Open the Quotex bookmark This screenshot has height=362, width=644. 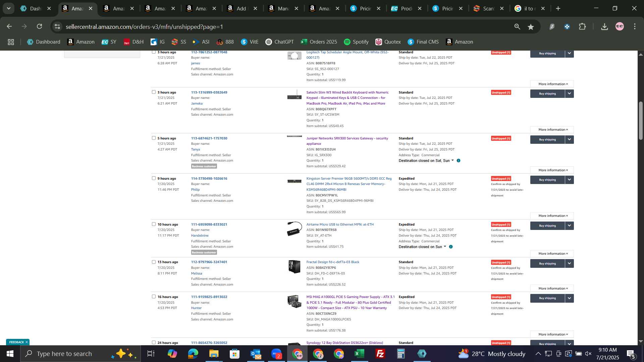(388, 42)
